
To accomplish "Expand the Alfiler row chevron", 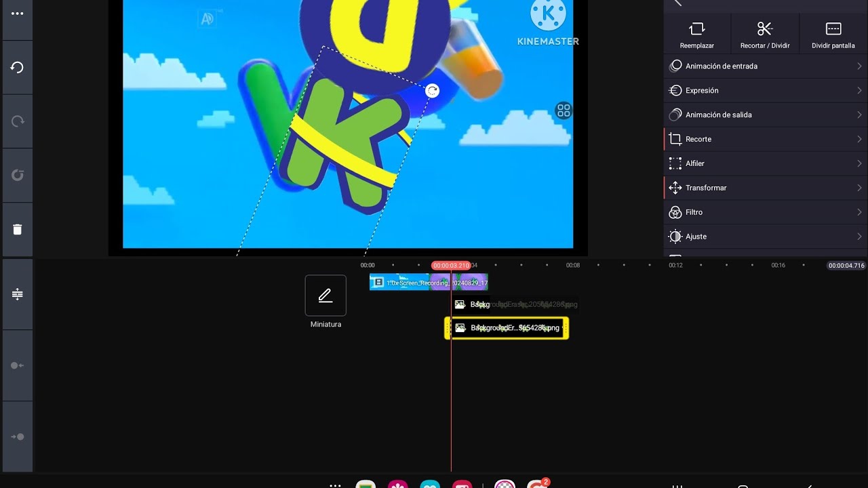I will pos(859,163).
